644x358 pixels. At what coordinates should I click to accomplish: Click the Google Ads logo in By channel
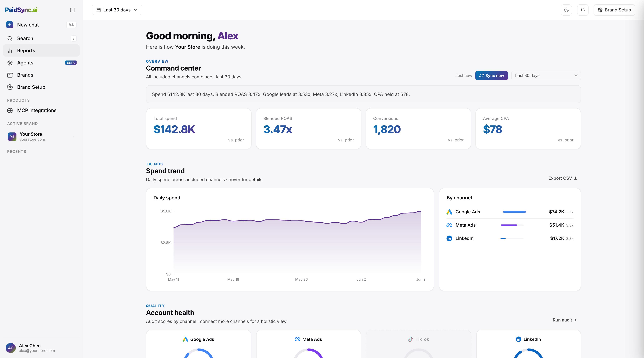pos(449,212)
